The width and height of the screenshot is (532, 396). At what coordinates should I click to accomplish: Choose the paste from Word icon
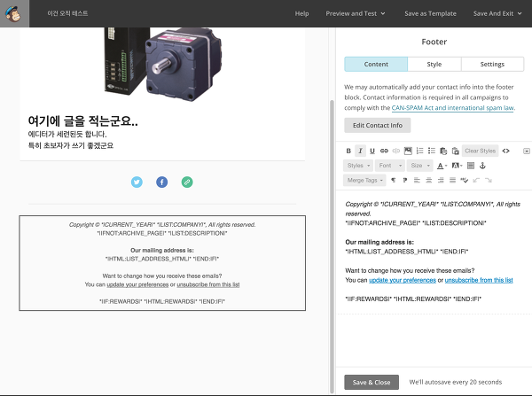pyautogui.click(x=456, y=151)
